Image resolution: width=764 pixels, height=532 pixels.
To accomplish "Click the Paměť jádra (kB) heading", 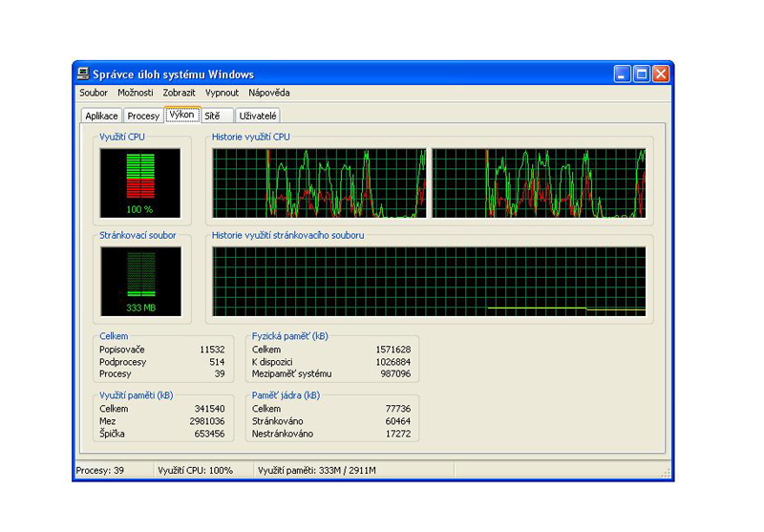I will coord(286,395).
